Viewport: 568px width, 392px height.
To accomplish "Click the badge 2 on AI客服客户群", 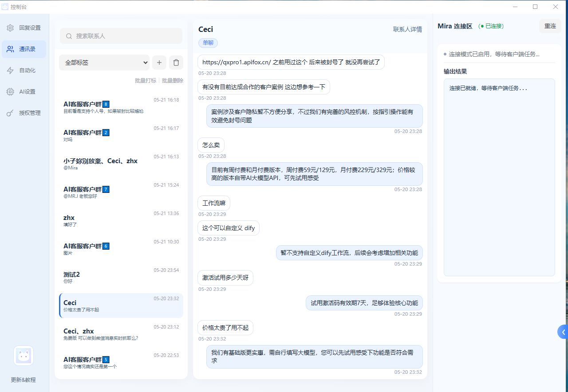I will [106, 133].
